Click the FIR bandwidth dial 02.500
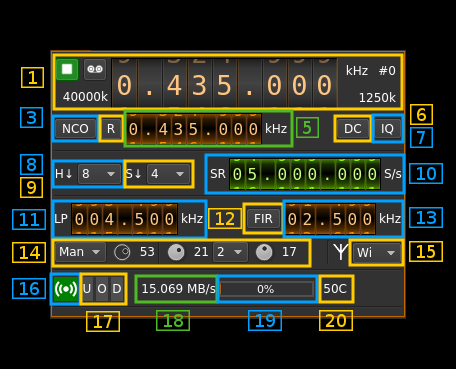This screenshot has width=456, height=369. [x=330, y=219]
